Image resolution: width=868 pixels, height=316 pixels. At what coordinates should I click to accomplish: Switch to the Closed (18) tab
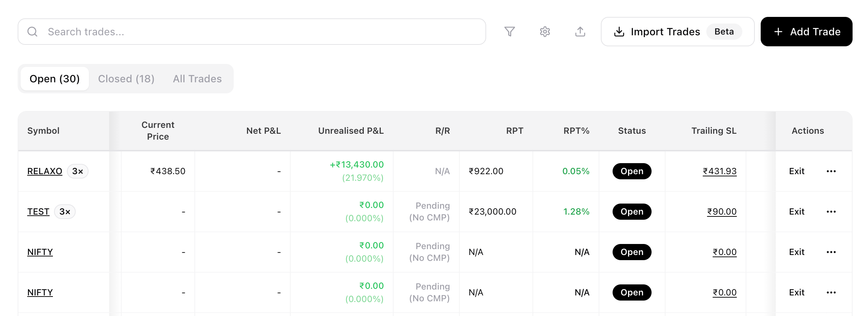click(x=126, y=79)
